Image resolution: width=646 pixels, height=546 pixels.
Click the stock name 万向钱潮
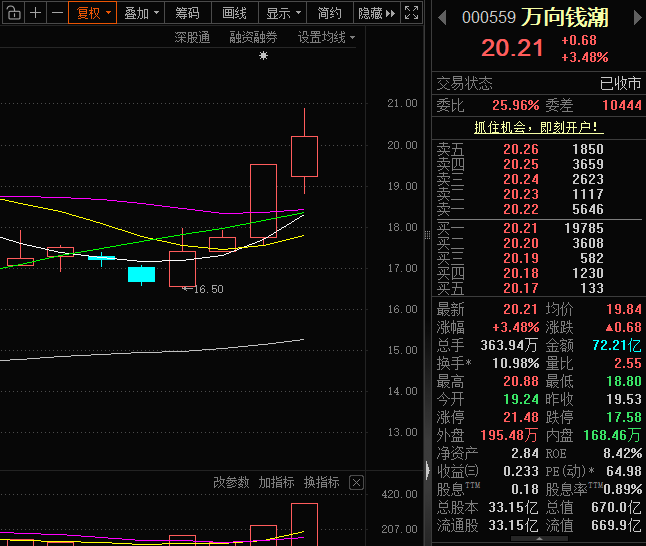tap(565, 18)
